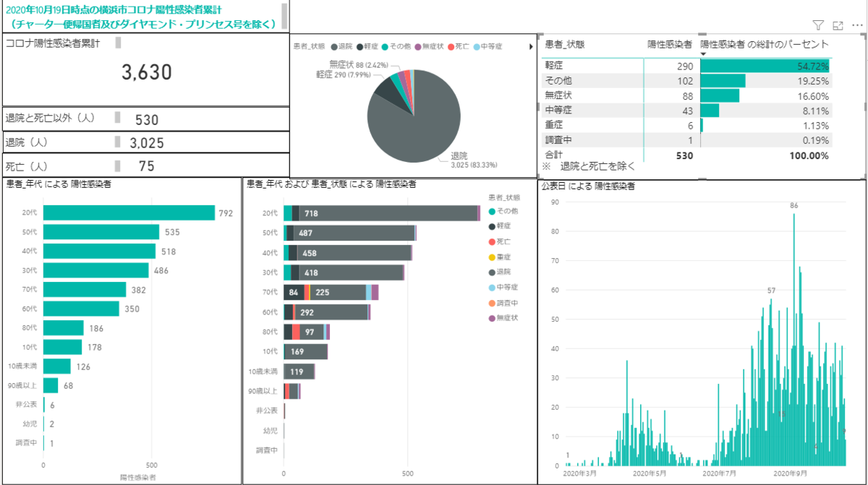Open the more options ellipsis menu

click(858, 25)
